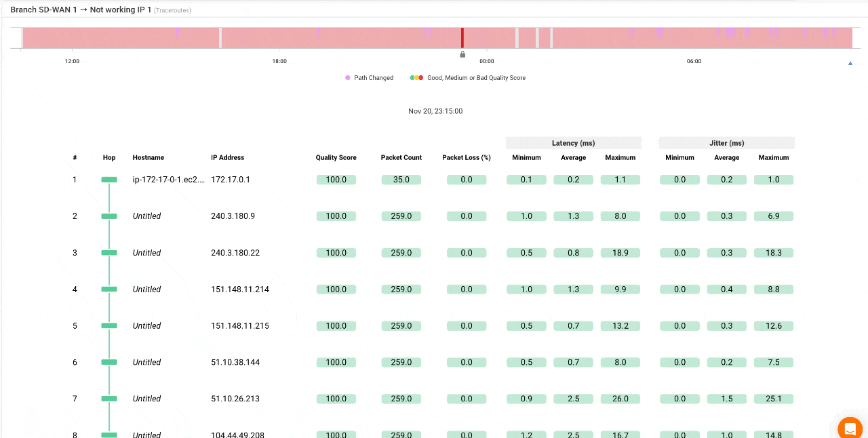Open the orange chat support bubble

tap(850, 429)
